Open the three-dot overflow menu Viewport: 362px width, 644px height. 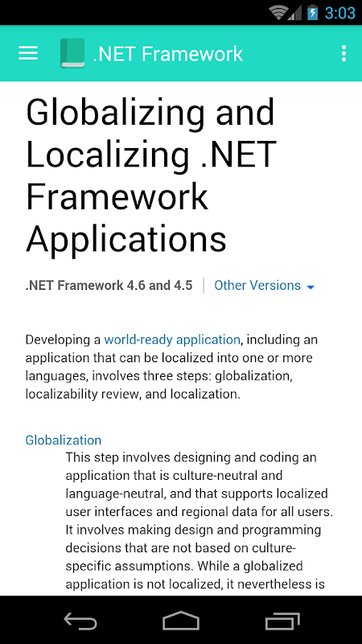coord(343,53)
